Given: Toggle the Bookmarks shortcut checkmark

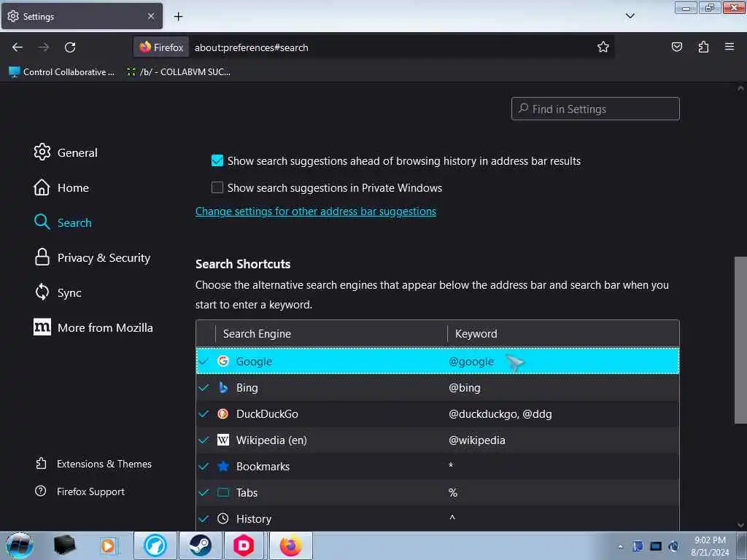Looking at the screenshot, I should 204,466.
